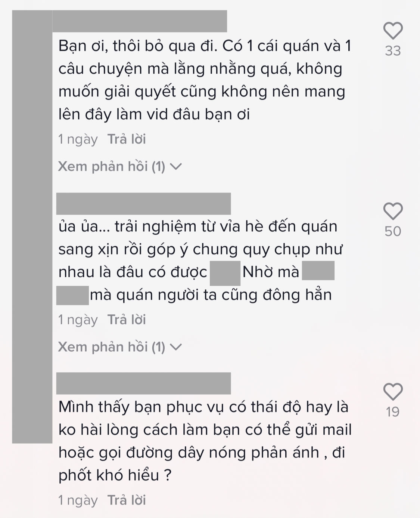
Task: Click Trả lời under the "ủa ủa" comment
Action: [127, 320]
